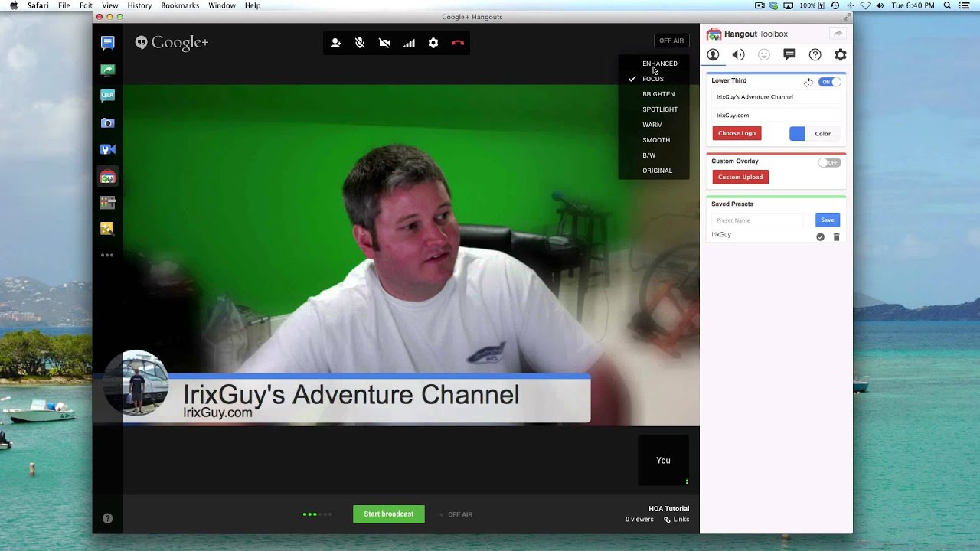Open the Toolbox settings gear tab

click(x=841, y=54)
